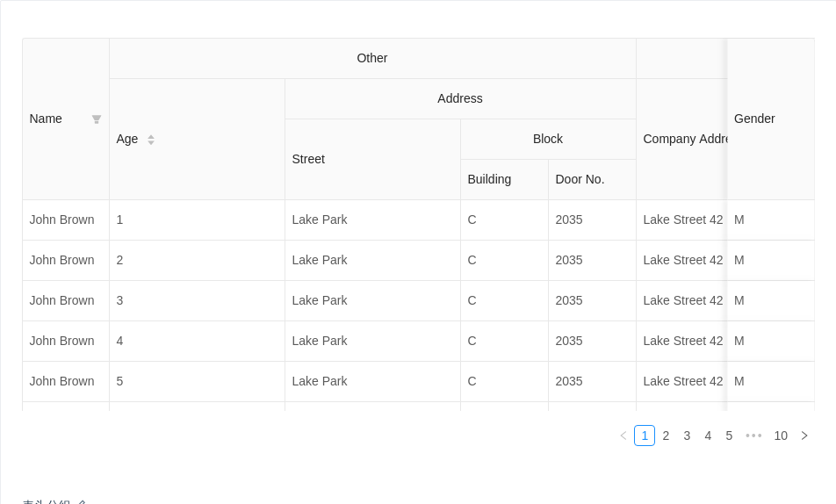
Task: Go to the next page arrow
Action: point(804,436)
